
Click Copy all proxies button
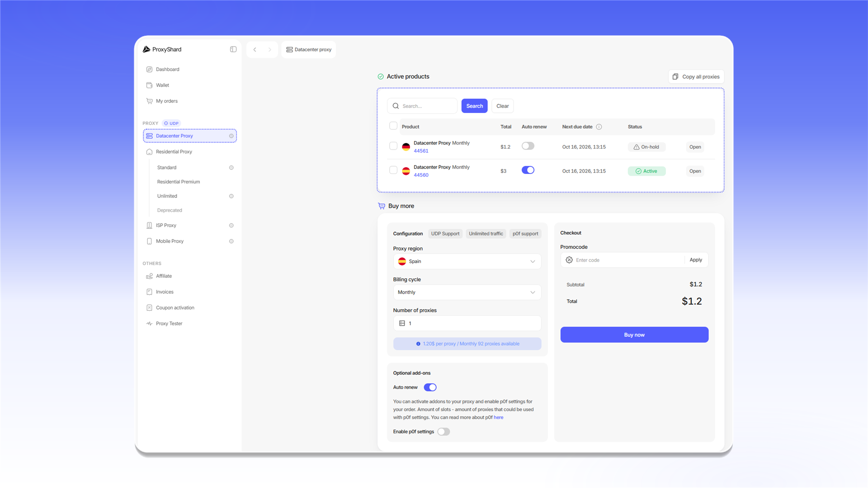[x=696, y=77]
